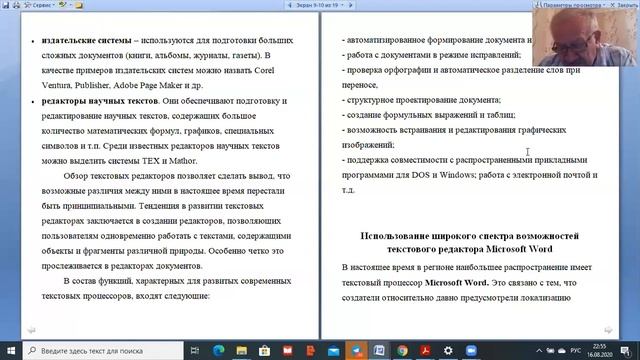Open the notification center icon
This screenshot has width=640, height=360.
click(x=625, y=351)
